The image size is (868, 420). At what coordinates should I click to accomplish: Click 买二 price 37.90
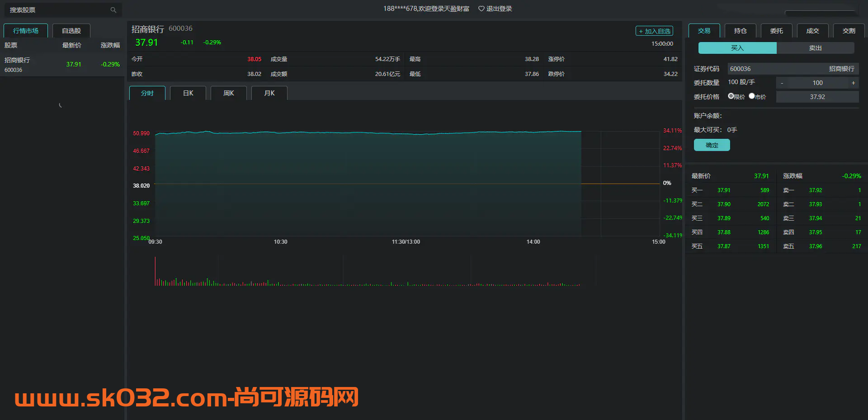point(724,204)
